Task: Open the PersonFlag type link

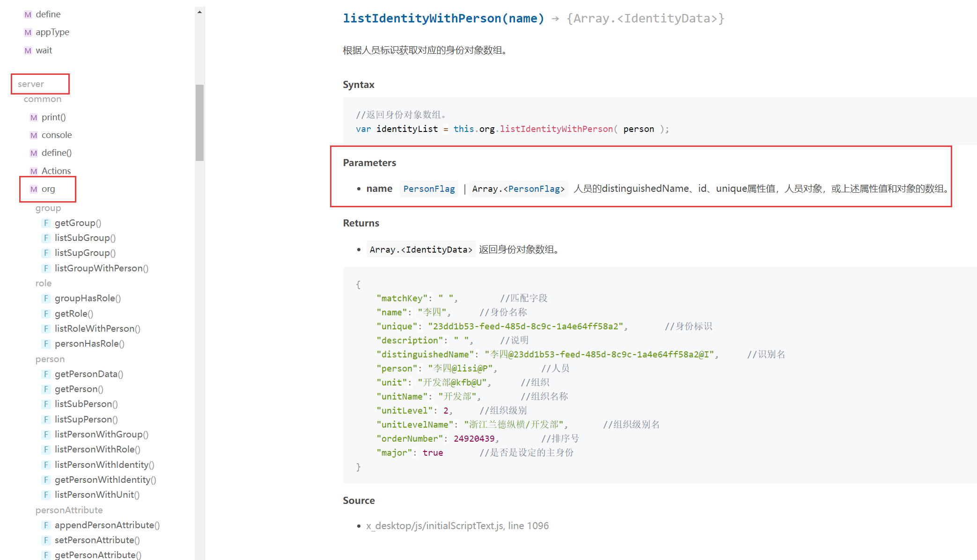Action: 429,189
